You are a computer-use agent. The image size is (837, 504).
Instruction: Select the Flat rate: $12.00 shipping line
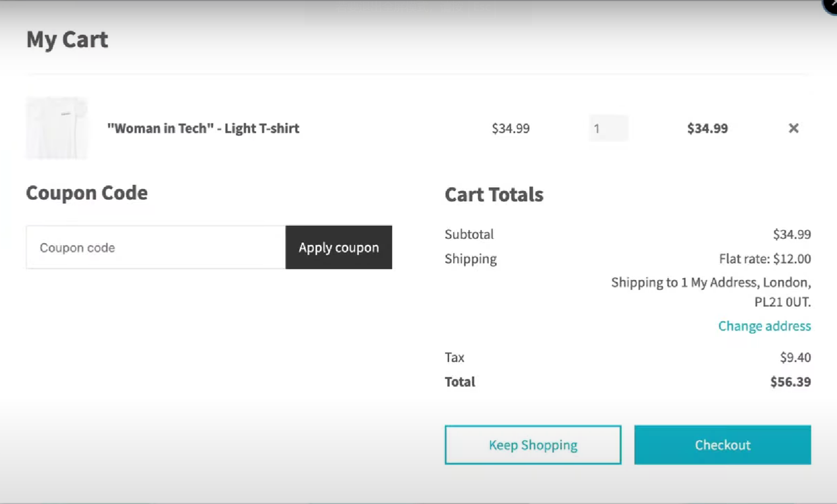[764, 259]
